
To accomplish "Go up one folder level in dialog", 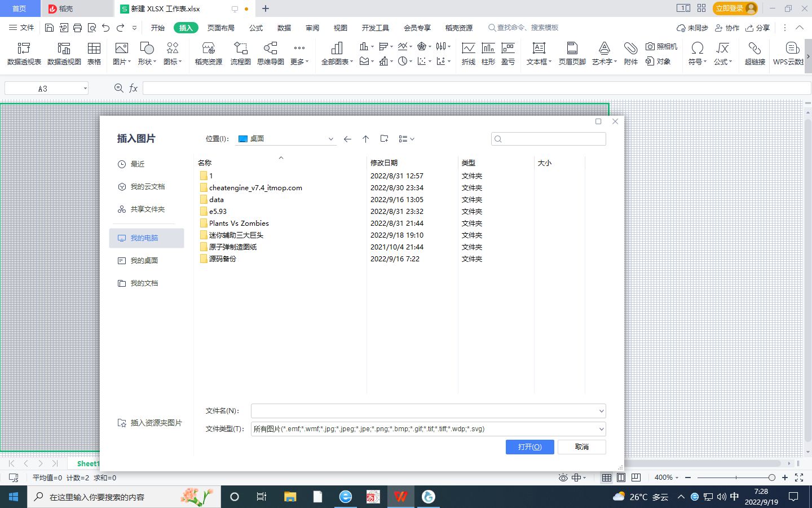I will pyautogui.click(x=365, y=139).
